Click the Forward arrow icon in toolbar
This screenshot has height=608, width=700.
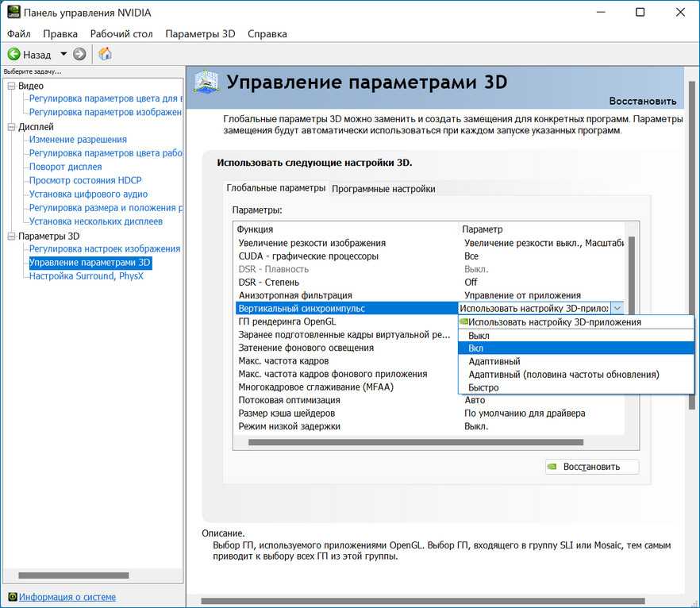coord(79,55)
